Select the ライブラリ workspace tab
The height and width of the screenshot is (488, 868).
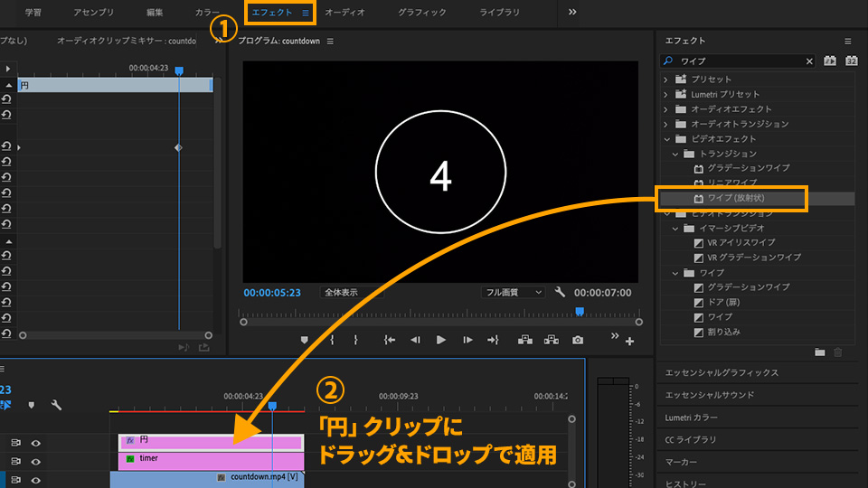point(499,12)
